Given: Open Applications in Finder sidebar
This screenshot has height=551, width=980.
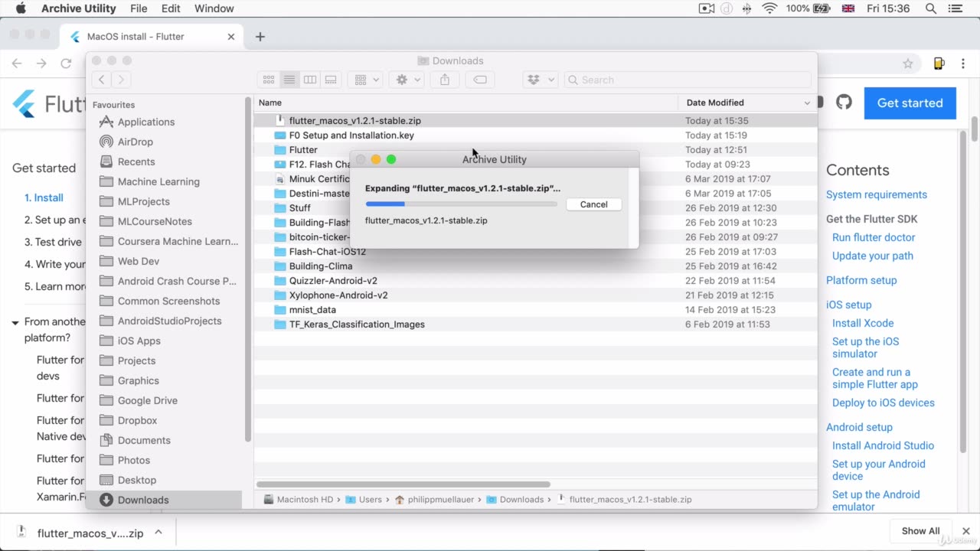Looking at the screenshot, I should tap(145, 122).
